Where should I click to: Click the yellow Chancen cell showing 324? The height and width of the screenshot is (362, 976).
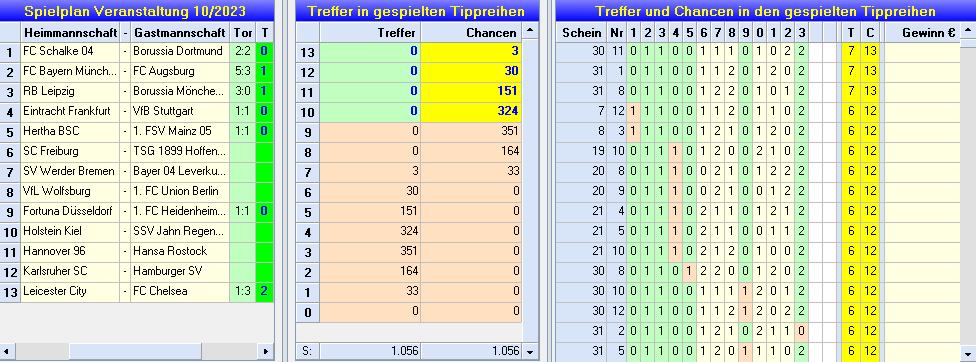(471, 113)
